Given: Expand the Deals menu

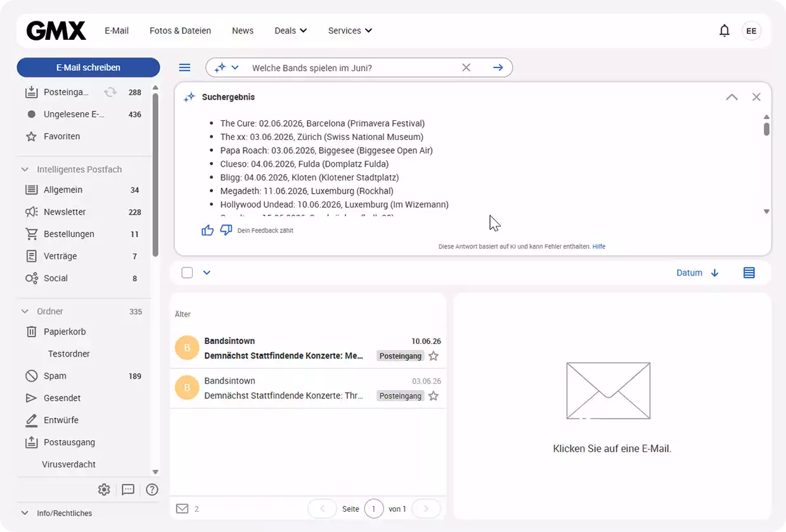Looking at the screenshot, I should pyautogui.click(x=291, y=30).
